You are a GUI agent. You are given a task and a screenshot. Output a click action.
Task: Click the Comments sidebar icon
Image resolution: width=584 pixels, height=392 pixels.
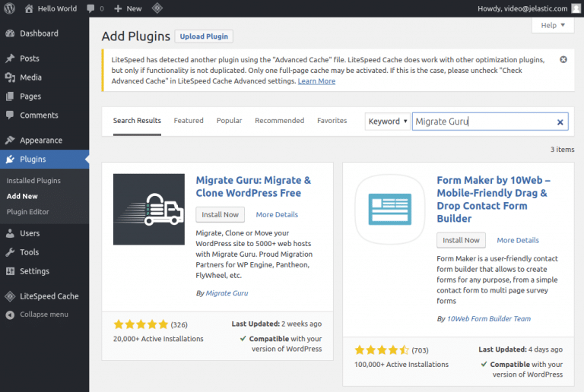pos(10,115)
